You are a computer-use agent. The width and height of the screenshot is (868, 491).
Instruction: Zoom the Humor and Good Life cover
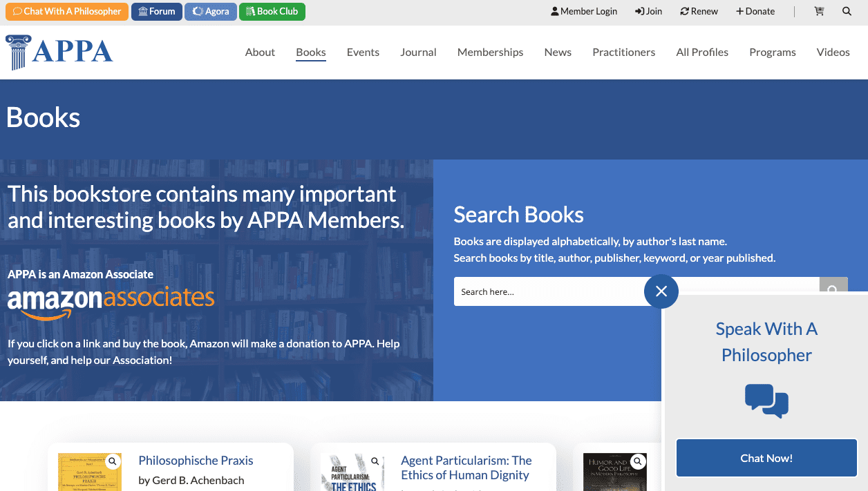tap(638, 461)
